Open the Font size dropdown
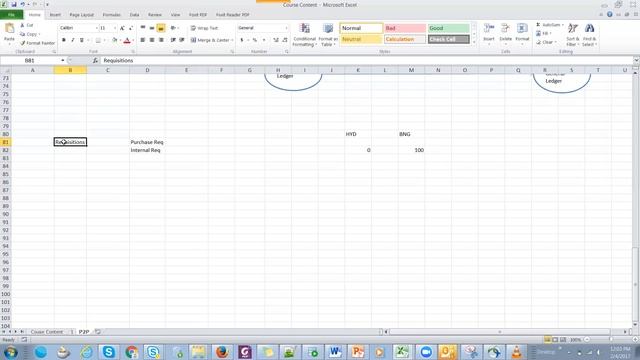This screenshot has height=360, width=640. [115, 28]
